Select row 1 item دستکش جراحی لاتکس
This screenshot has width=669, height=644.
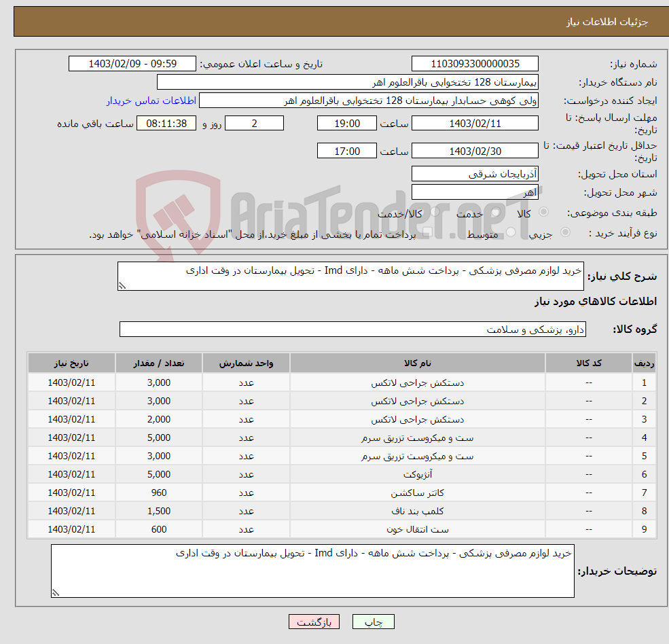coord(418,383)
